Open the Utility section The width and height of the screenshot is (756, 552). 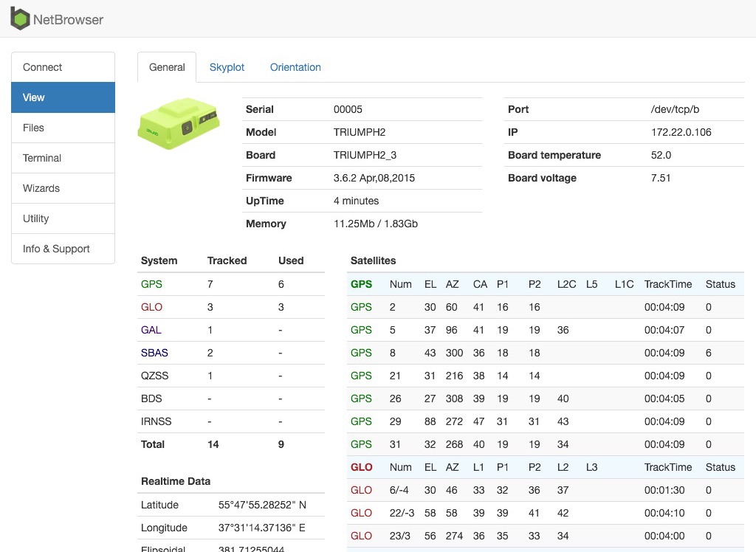63,218
